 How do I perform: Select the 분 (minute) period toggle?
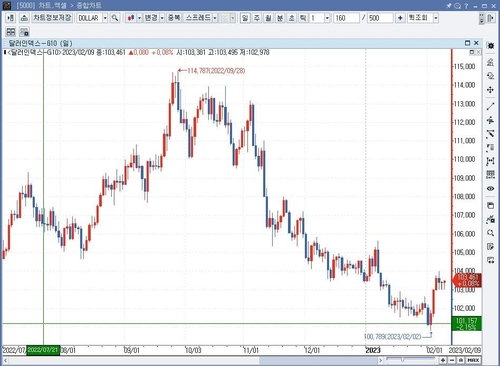pyautogui.click(x=280, y=18)
